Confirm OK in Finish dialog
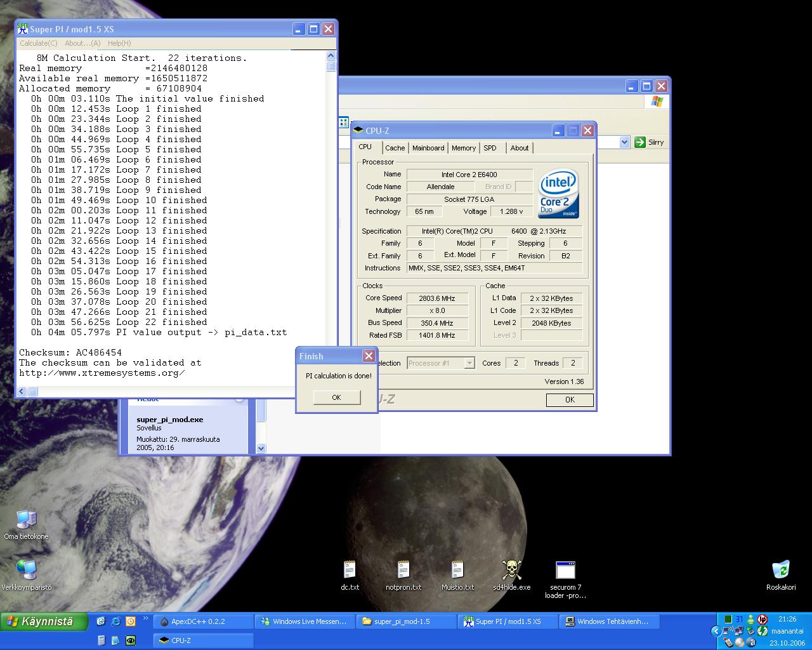The width and height of the screenshot is (812, 650). pyautogui.click(x=336, y=397)
